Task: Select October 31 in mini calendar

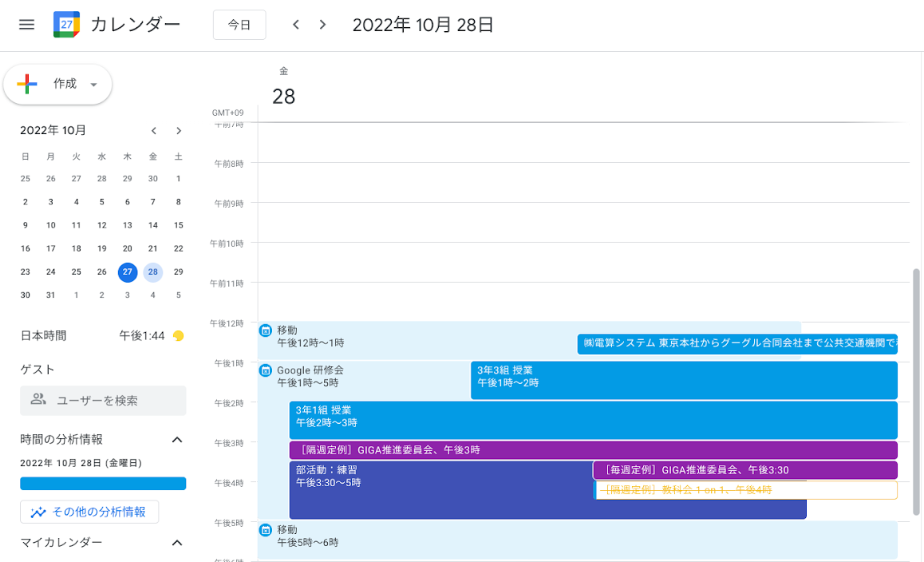Action: coord(51,295)
